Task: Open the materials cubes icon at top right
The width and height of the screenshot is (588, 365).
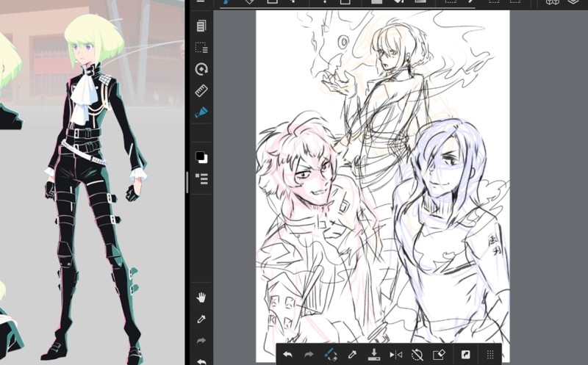Action: pos(553,2)
